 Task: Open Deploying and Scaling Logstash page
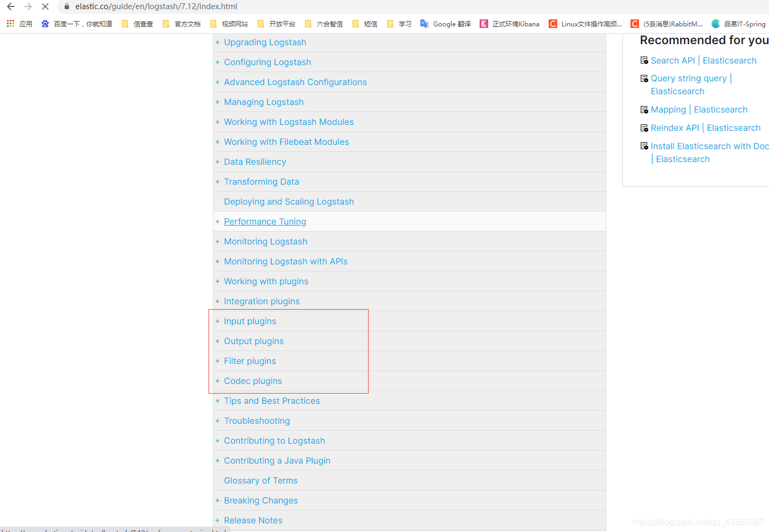[289, 201]
